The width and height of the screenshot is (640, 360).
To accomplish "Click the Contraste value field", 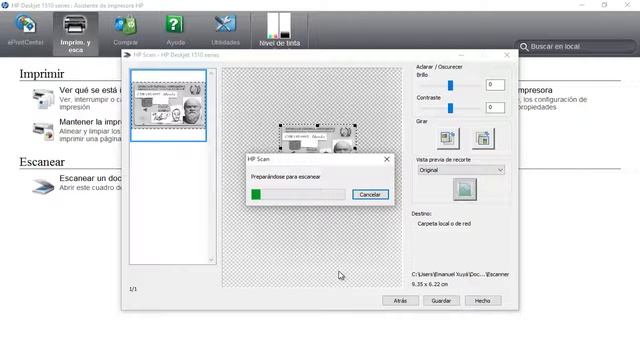I will point(495,108).
